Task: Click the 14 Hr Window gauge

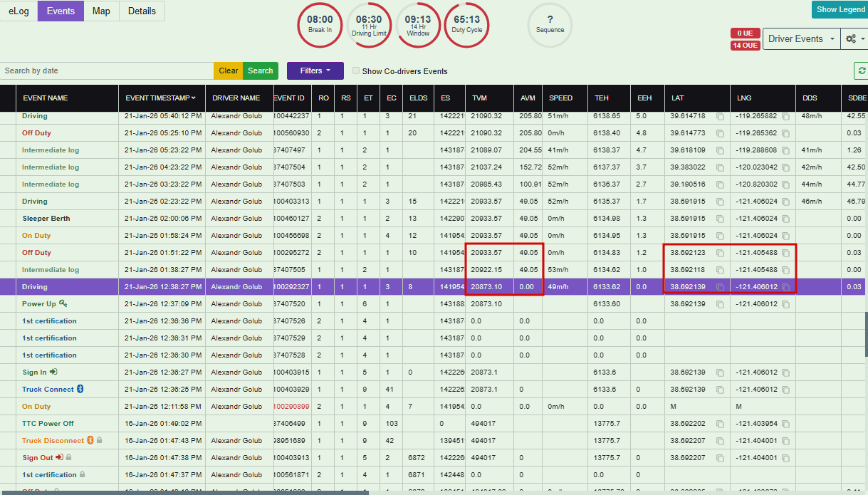Action: tap(418, 25)
